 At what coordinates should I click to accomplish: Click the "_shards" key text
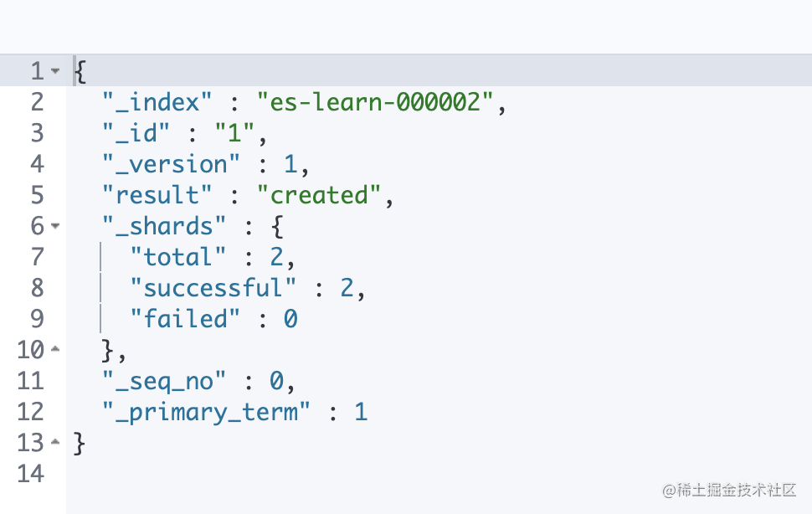click(x=164, y=226)
